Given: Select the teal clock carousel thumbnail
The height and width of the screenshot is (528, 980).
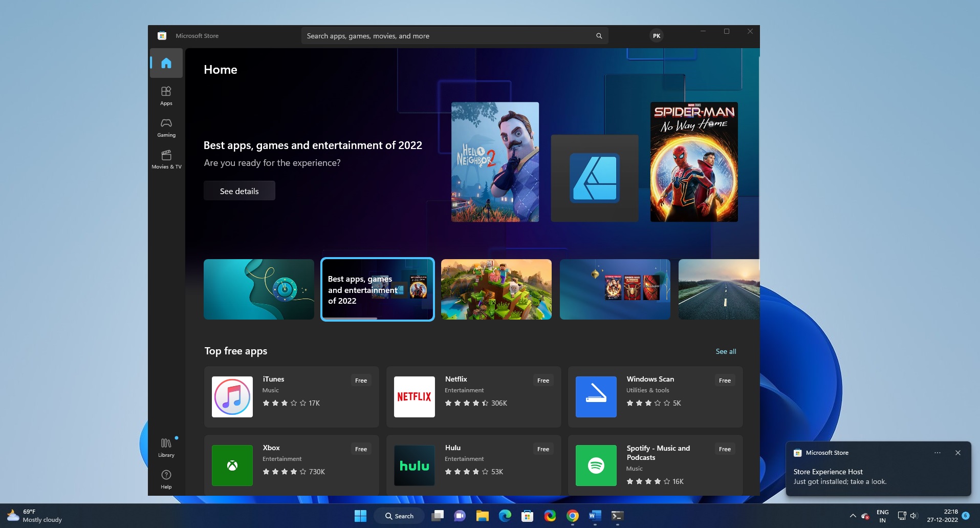Looking at the screenshot, I should pyautogui.click(x=259, y=289).
